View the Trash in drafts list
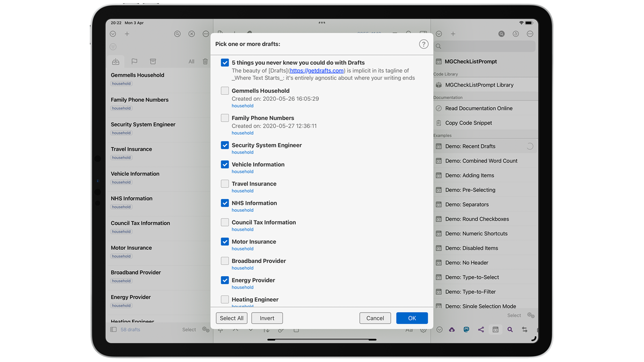The image size is (644, 362). click(x=205, y=62)
